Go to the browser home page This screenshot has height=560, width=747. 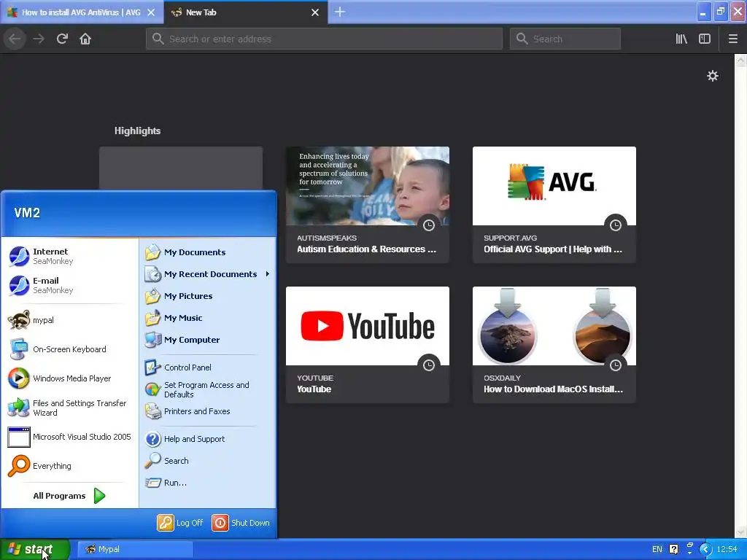click(85, 39)
